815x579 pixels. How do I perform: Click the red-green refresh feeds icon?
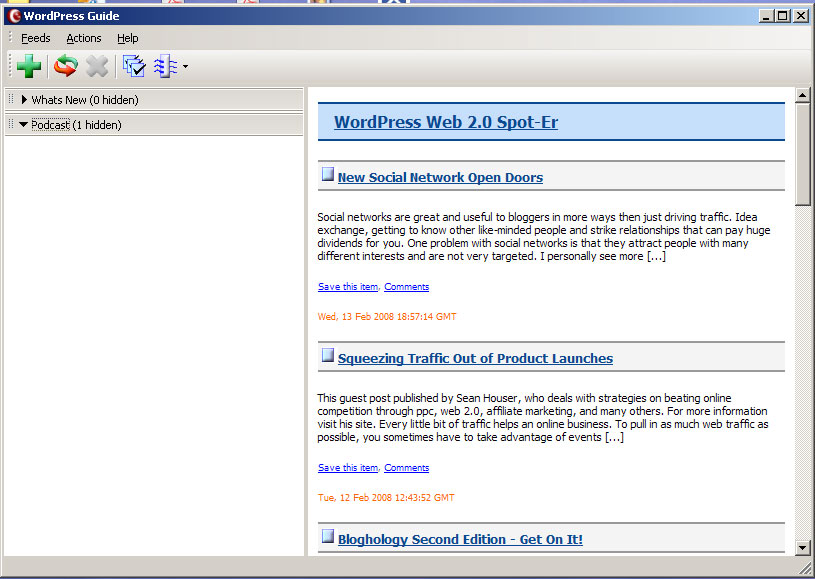click(x=65, y=66)
